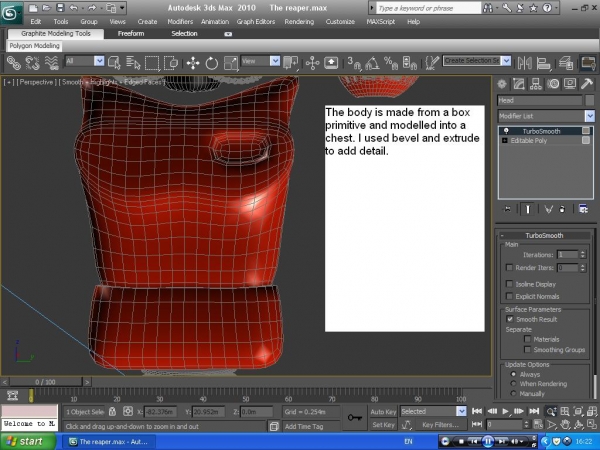This screenshot has height=450, width=600.
Task: Enable the Explicit Normals checkbox
Action: coord(509,296)
